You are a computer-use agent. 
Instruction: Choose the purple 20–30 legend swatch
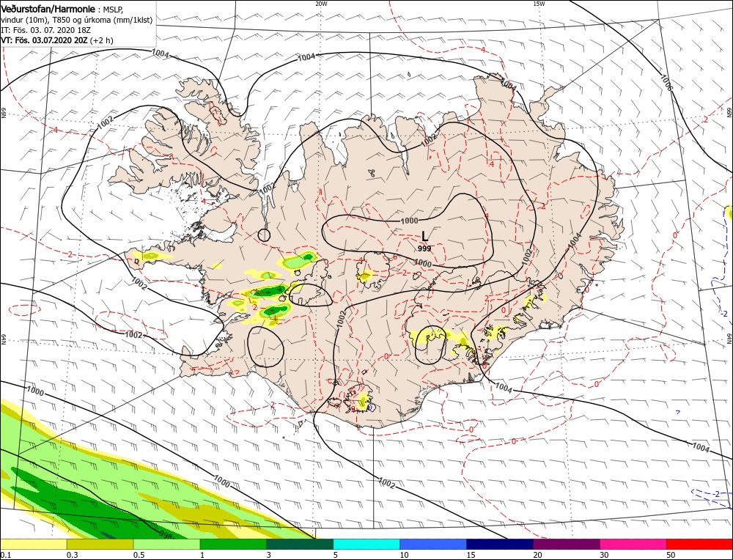click(x=567, y=544)
